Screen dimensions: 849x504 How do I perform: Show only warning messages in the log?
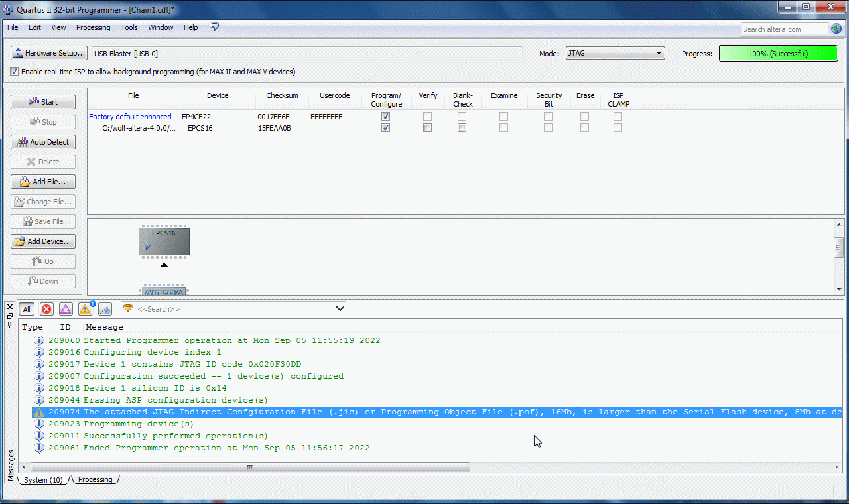[x=85, y=309]
